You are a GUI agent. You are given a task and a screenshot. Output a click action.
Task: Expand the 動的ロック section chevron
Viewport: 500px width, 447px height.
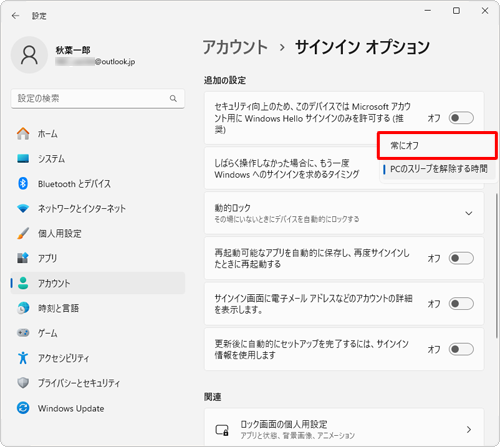pyautogui.click(x=469, y=213)
